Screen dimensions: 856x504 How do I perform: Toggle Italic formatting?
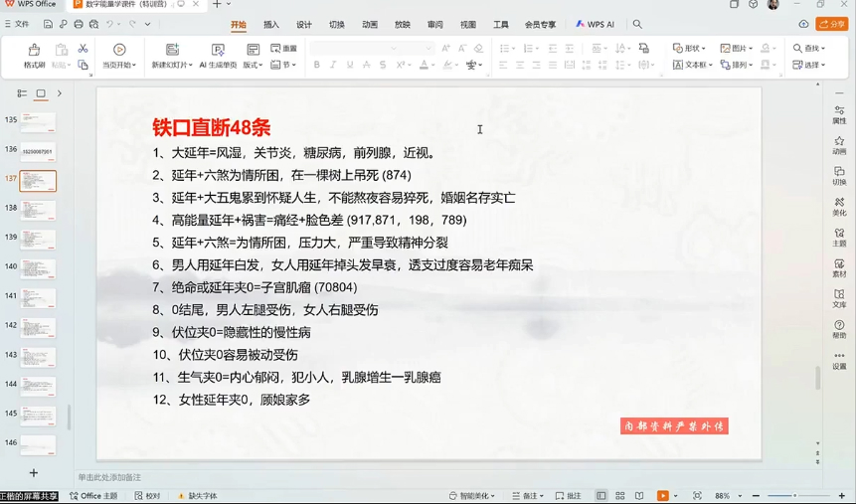point(333,65)
